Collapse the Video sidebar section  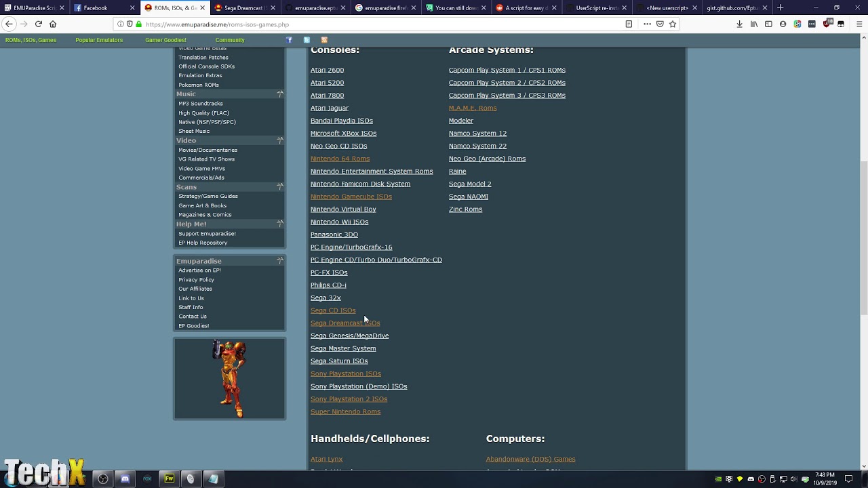(x=280, y=140)
